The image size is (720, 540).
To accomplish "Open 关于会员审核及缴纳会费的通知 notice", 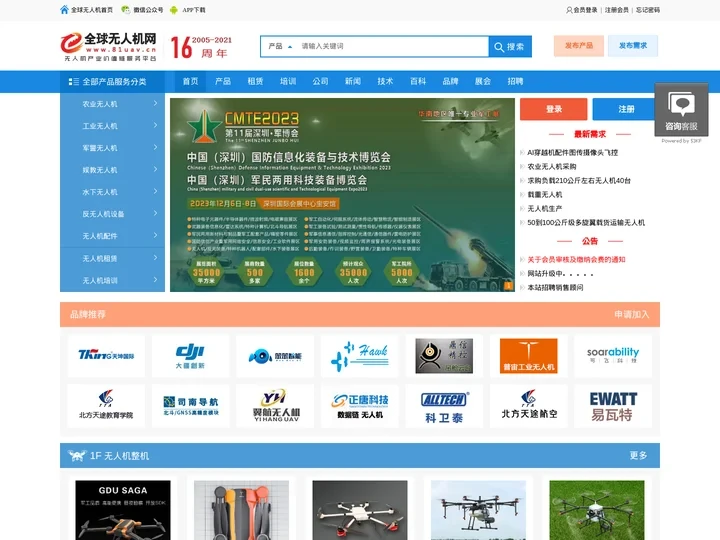I will pyautogui.click(x=576, y=259).
